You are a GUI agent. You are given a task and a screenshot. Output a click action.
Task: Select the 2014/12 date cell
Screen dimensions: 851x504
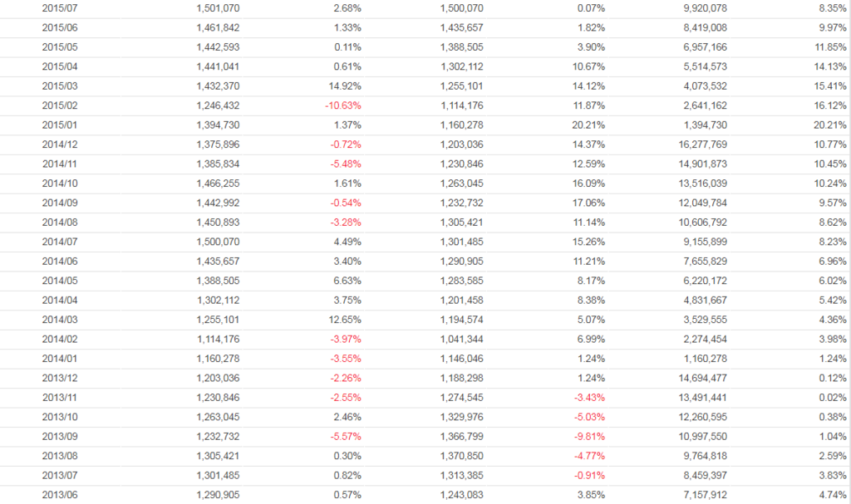[x=60, y=144]
